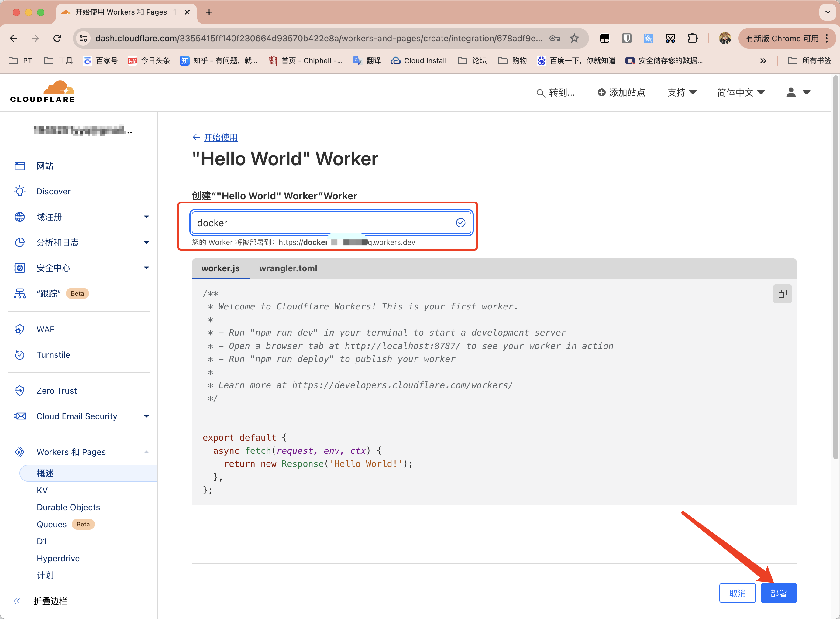Open the Chrome extensions puzzle icon

692,38
